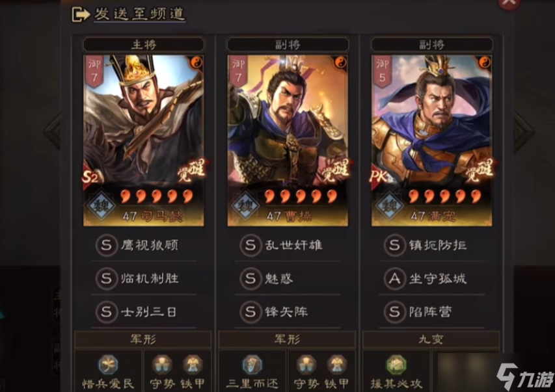Open the 发送至频道 link
This screenshot has width=555, height=392.
(139, 14)
